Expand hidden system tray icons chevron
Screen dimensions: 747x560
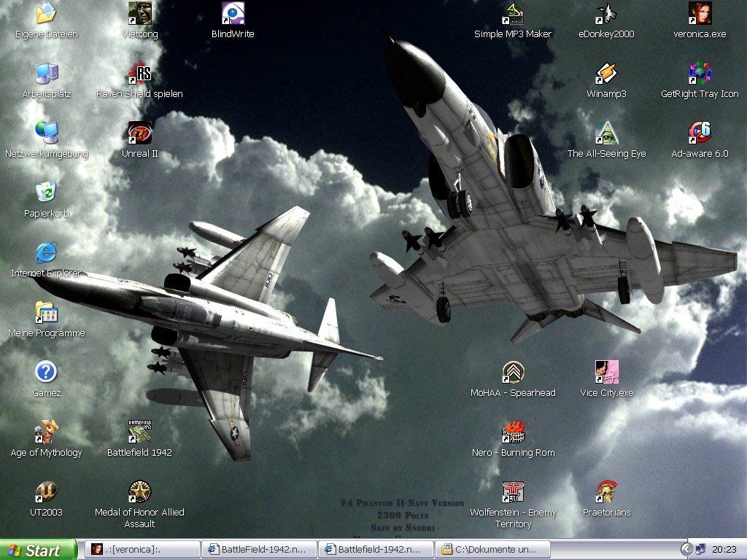[x=686, y=550]
